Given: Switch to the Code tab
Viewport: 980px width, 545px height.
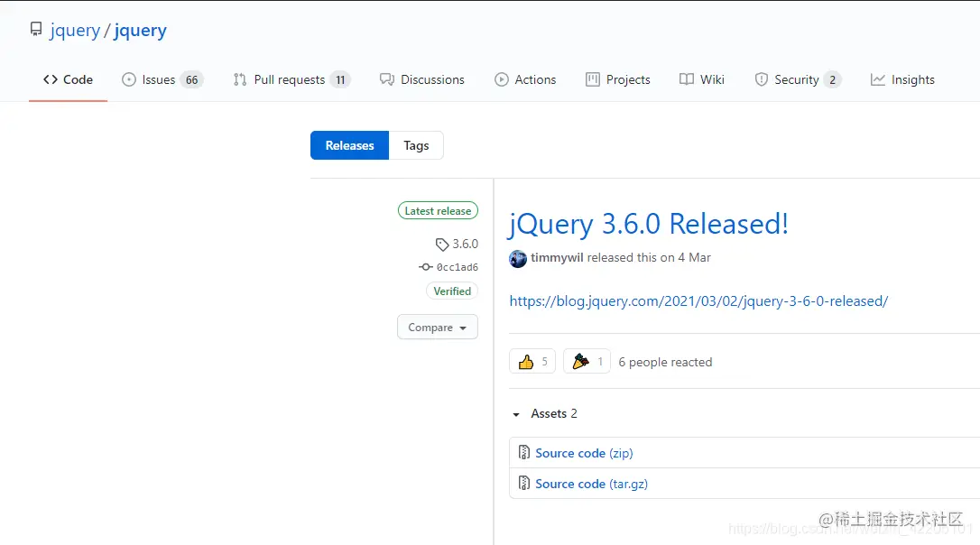Looking at the screenshot, I should pos(68,79).
